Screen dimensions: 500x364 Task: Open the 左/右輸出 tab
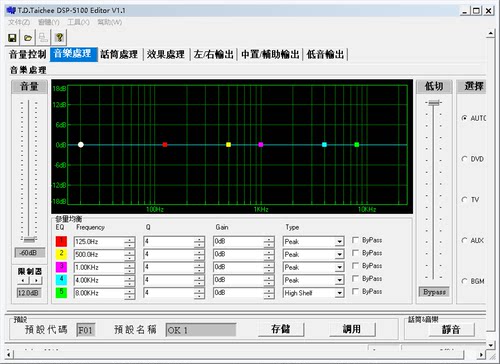(x=213, y=54)
